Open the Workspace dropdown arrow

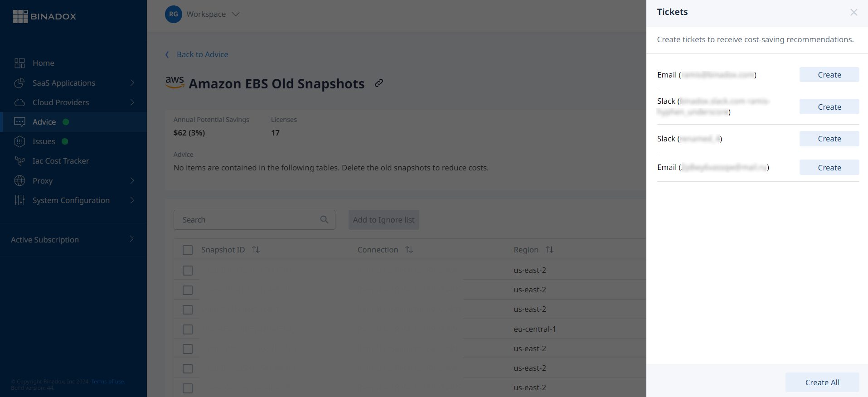[236, 14]
